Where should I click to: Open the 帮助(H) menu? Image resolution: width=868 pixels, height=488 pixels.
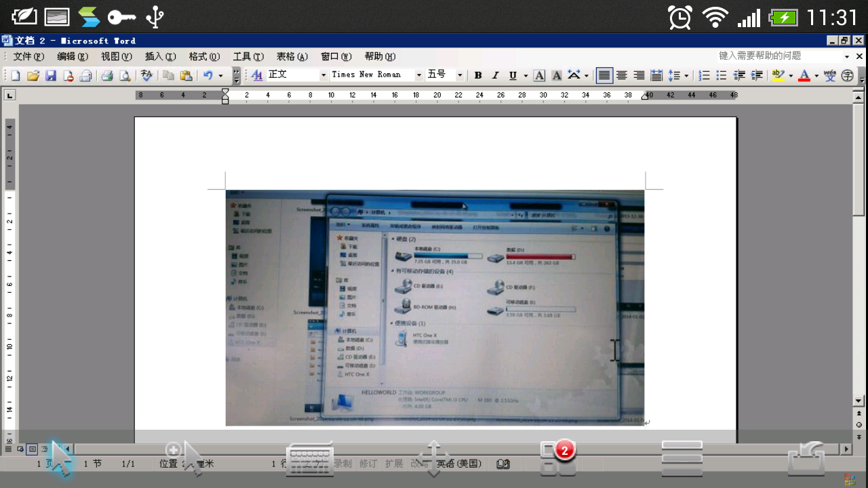coord(380,57)
